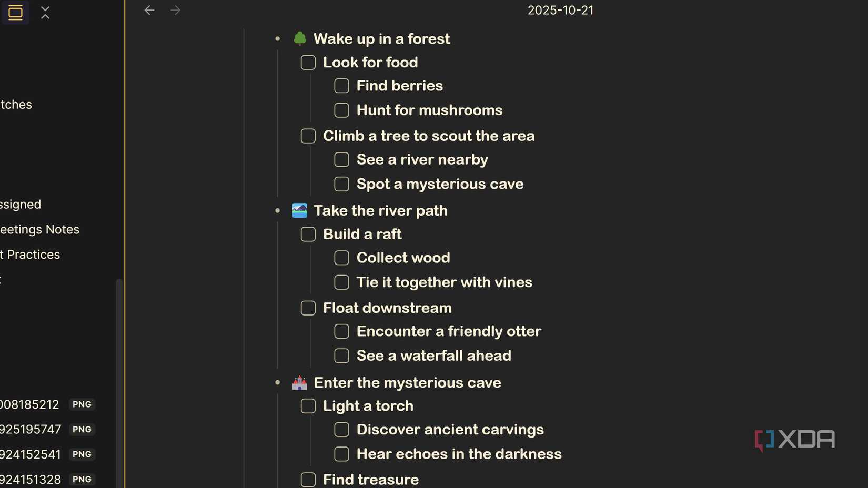The height and width of the screenshot is (488, 868).
Task: Collapse the 'Wake up in a forest' bullet
Action: click(277, 38)
